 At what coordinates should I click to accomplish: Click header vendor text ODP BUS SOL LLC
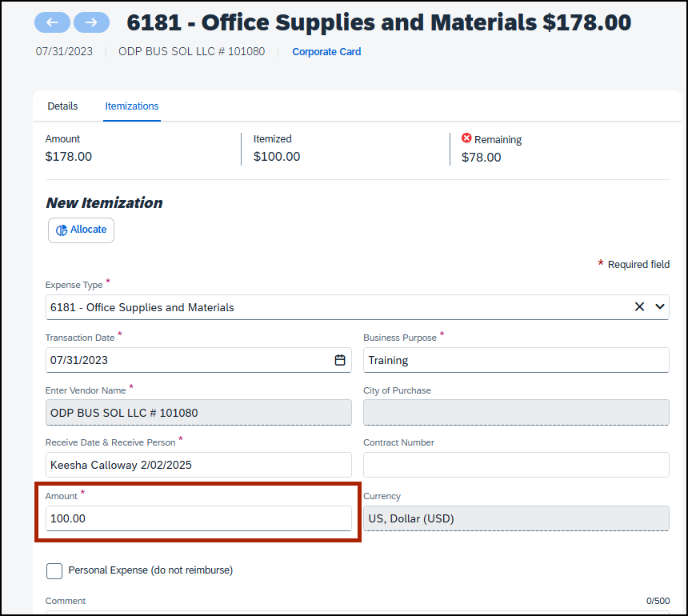(191, 51)
